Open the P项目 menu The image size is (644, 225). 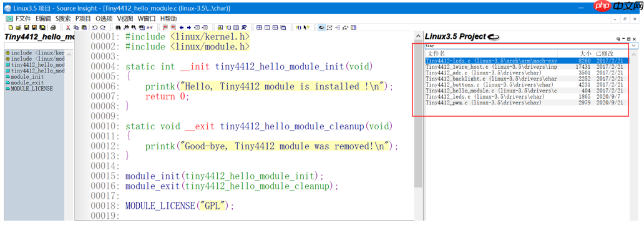[83, 19]
